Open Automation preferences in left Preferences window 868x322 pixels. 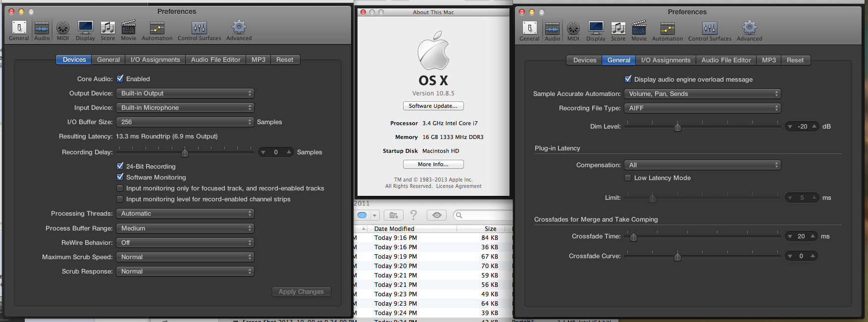(157, 30)
